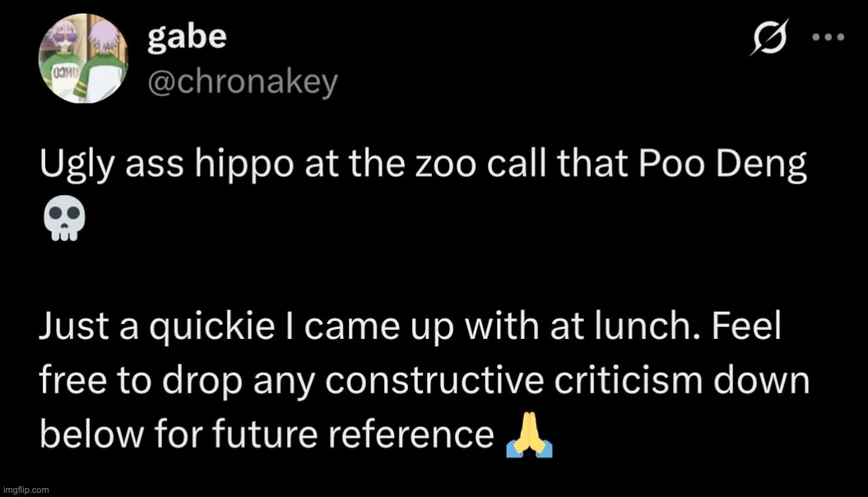Click the imgflip.com watermark
This screenshot has width=868, height=497.
coord(26,490)
